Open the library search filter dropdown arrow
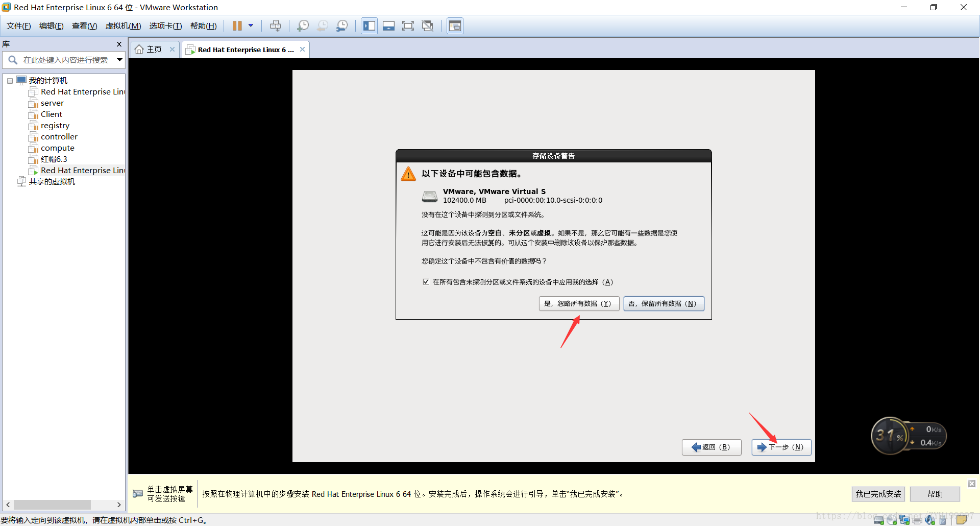 [x=119, y=60]
